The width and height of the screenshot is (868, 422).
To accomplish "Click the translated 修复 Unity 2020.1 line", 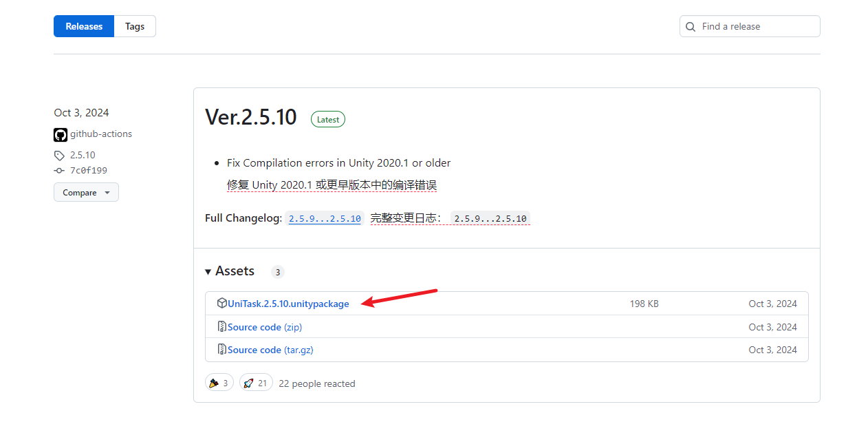I will tap(332, 185).
